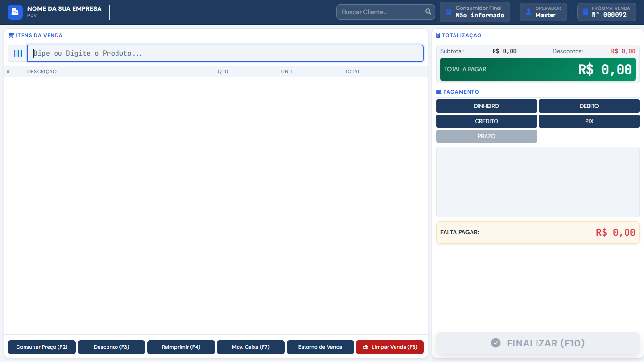Click the eraser icon in Limpar Venda
Viewport: 644px width, 362px height.
click(x=366, y=347)
